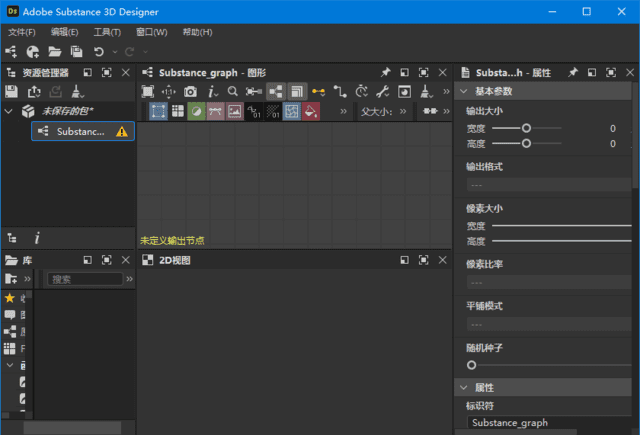
Task: Adjust the output size 宽度 slider
Action: tap(527, 128)
